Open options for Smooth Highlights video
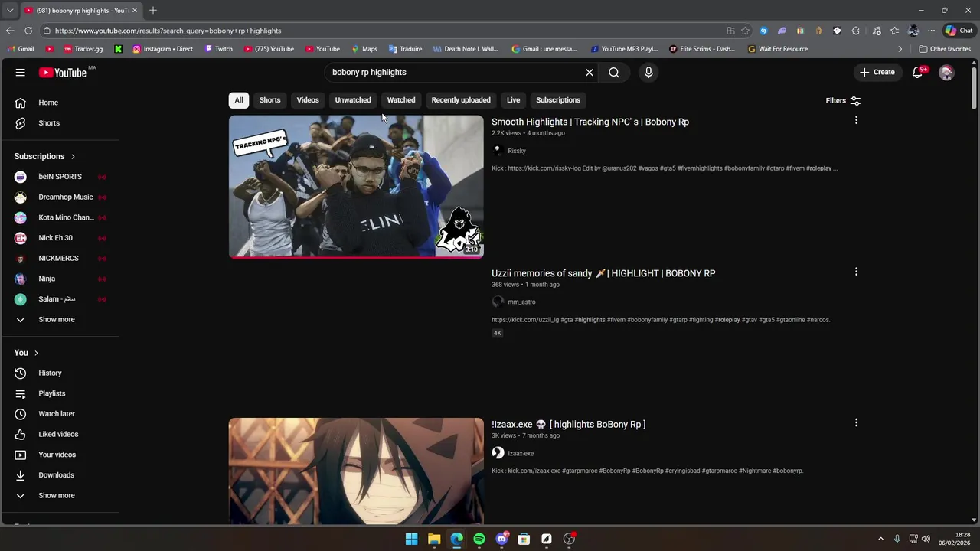 coord(856,120)
